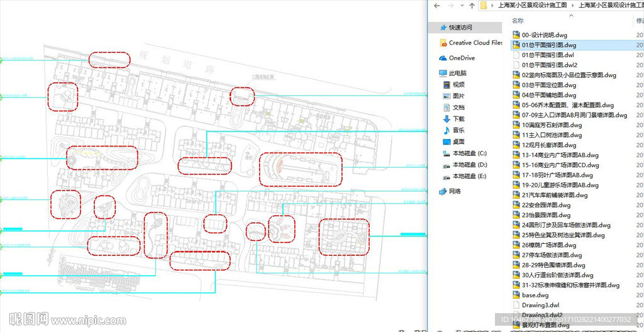Open the Videos (视频) folder
The image size is (644, 332).
458,85
